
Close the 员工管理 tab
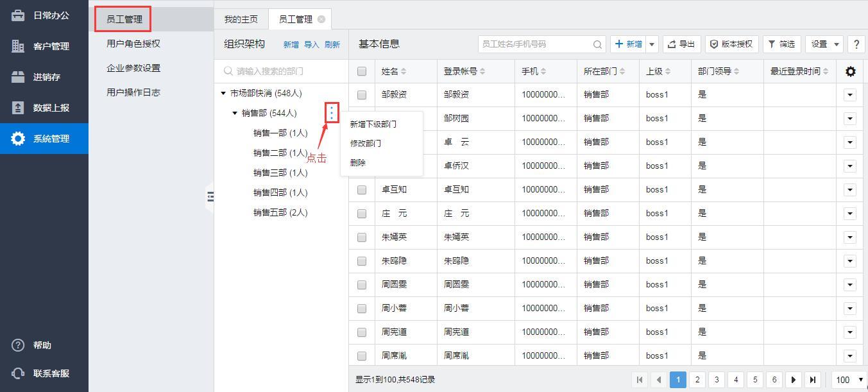(x=321, y=19)
